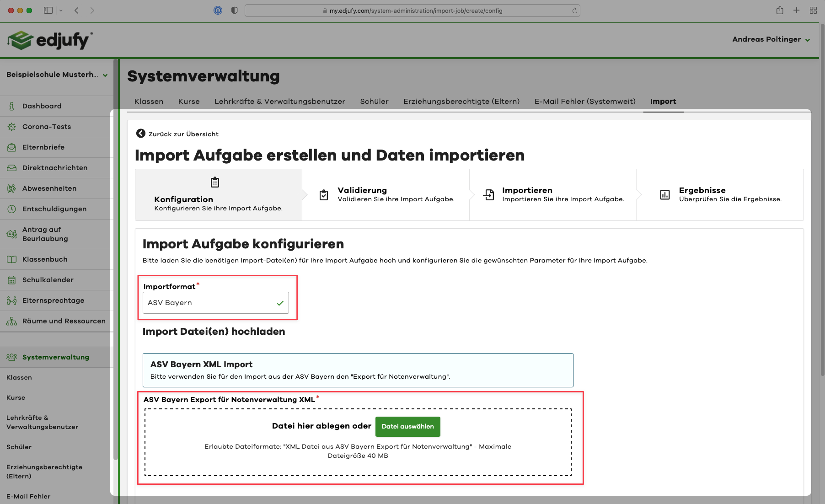Click the Klassenbuch book icon
Image resolution: width=825 pixels, height=504 pixels.
click(x=12, y=259)
